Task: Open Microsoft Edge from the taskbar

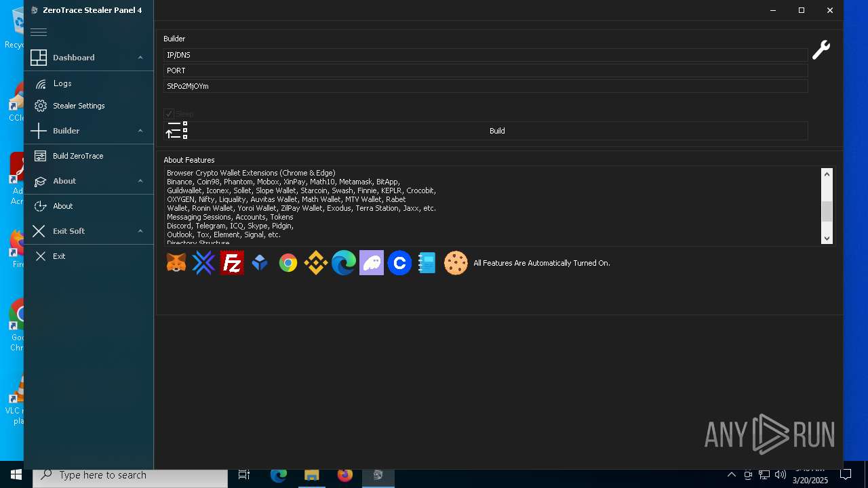Action: (279, 475)
